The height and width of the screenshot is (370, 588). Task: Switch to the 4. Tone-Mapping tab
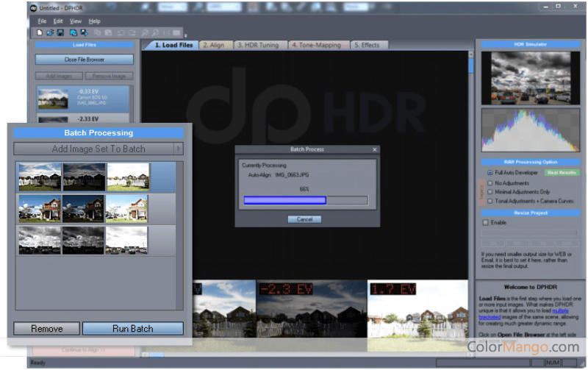tap(317, 45)
